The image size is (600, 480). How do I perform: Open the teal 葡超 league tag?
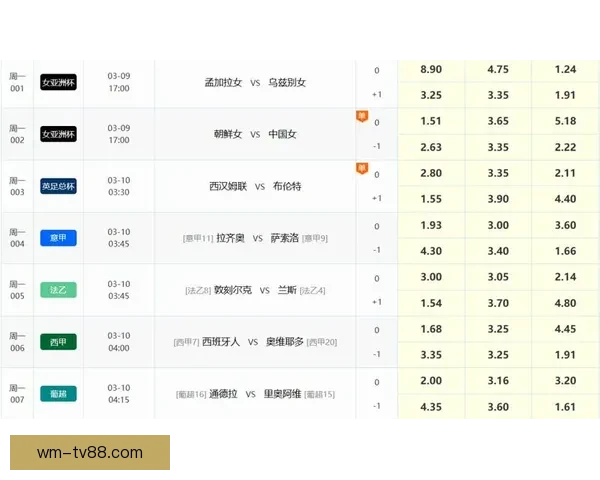point(59,393)
